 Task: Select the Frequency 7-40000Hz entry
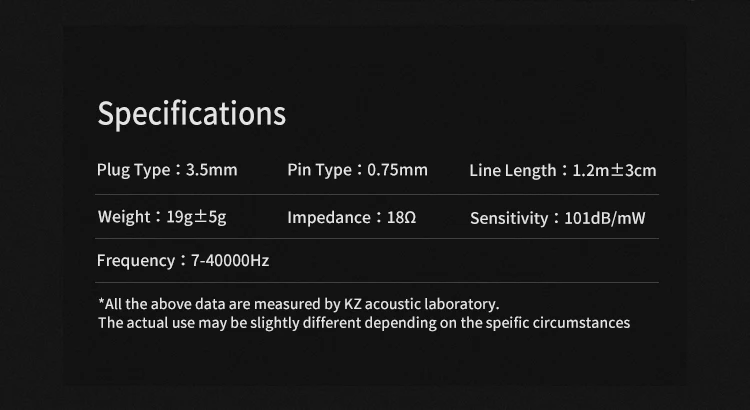point(183,261)
